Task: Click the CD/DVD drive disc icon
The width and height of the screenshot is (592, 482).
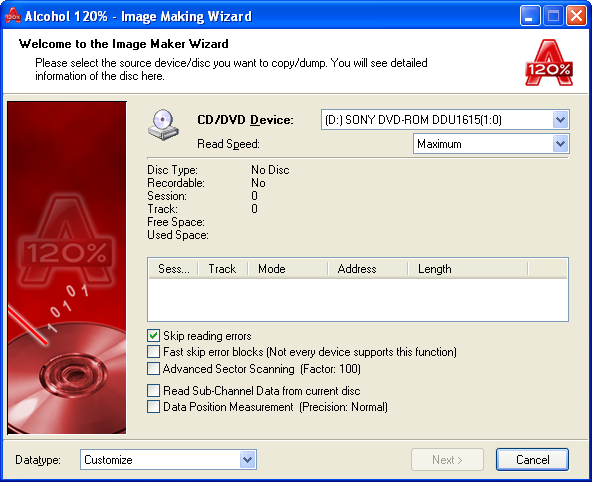Action: 163,125
